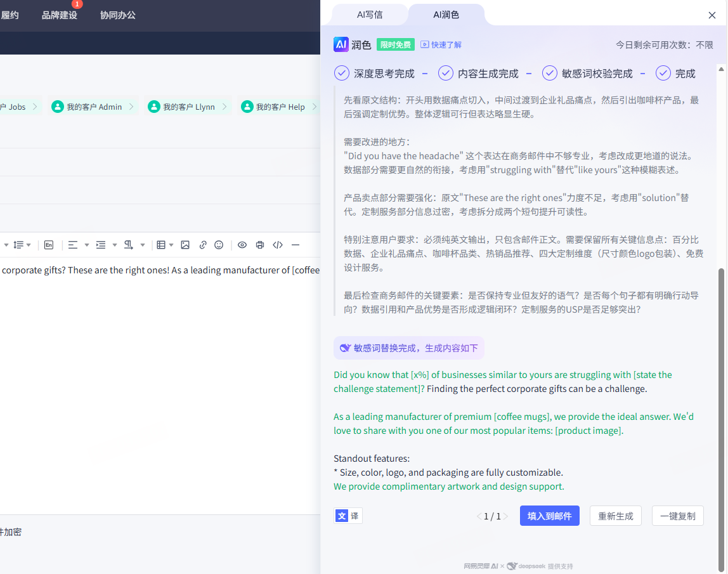Expand the indent options dropdown arrow
The width and height of the screenshot is (728, 574).
coord(115,245)
